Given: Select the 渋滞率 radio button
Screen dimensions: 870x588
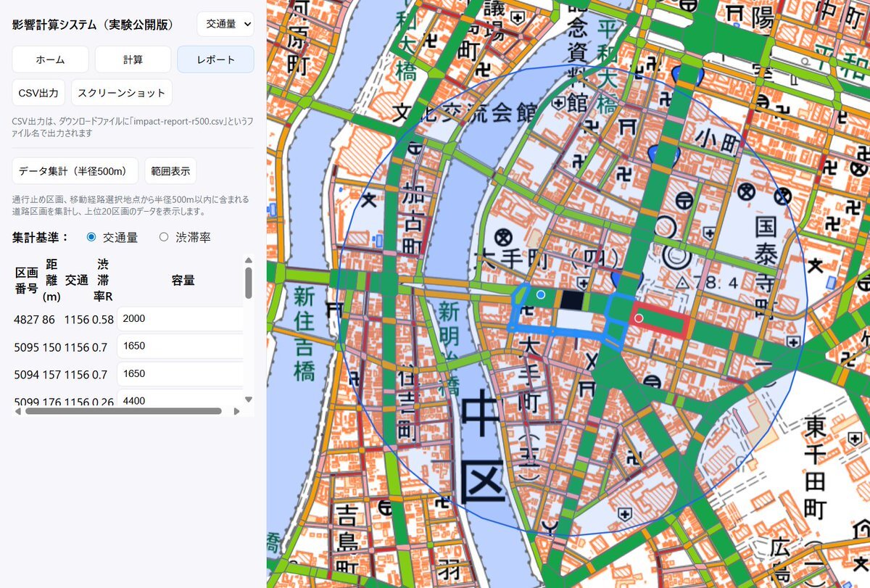Looking at the screenshot, I should click(163, 237).
